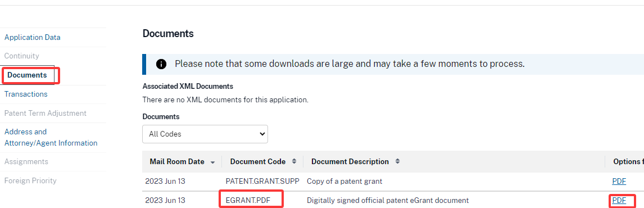Download PDF for PATENT.GRANT.SUPP document

pos(619,181)
